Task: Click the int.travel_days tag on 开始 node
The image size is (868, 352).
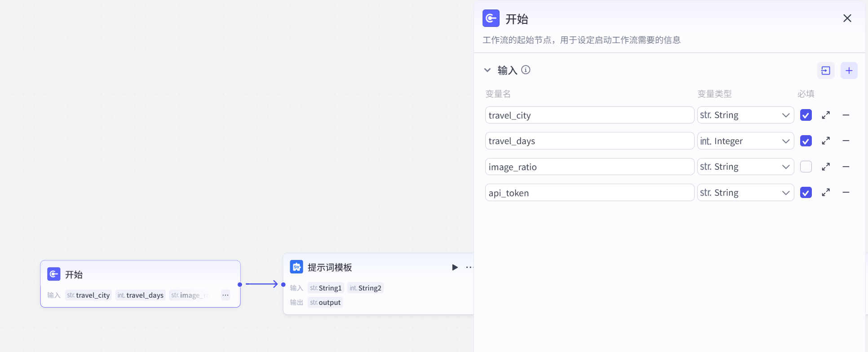Action: click(x=141, y=295)
